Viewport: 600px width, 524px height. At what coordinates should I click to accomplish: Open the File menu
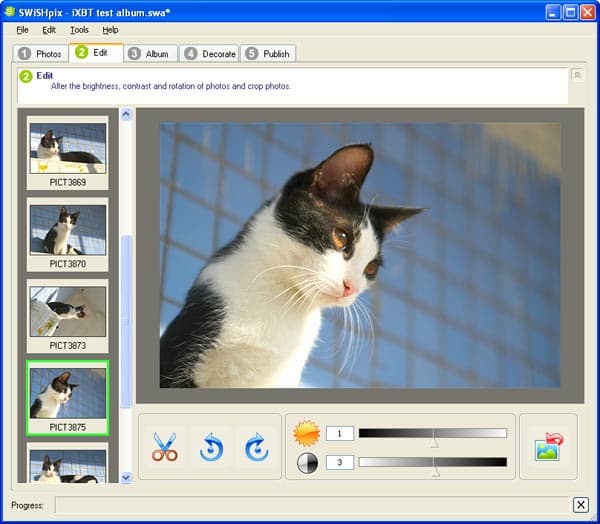(x=22, y=30)
